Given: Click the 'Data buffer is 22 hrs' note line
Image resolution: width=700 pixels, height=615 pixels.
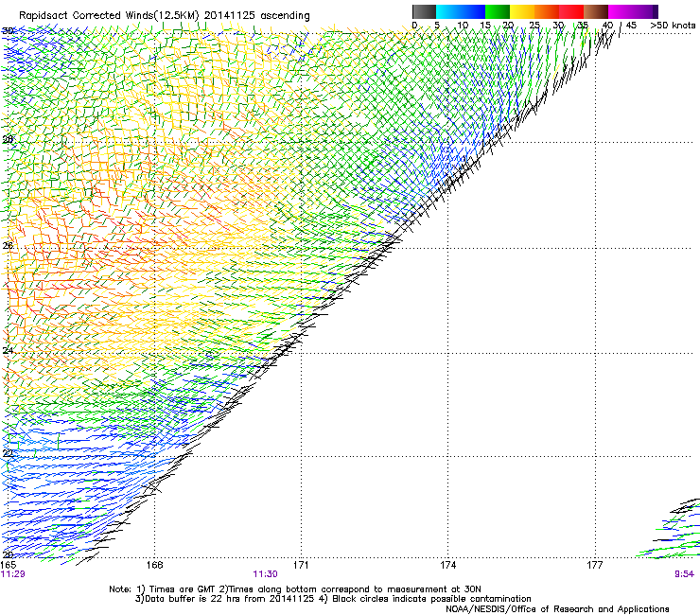Looking at the screenshot, I should click(x=333, y=599).
